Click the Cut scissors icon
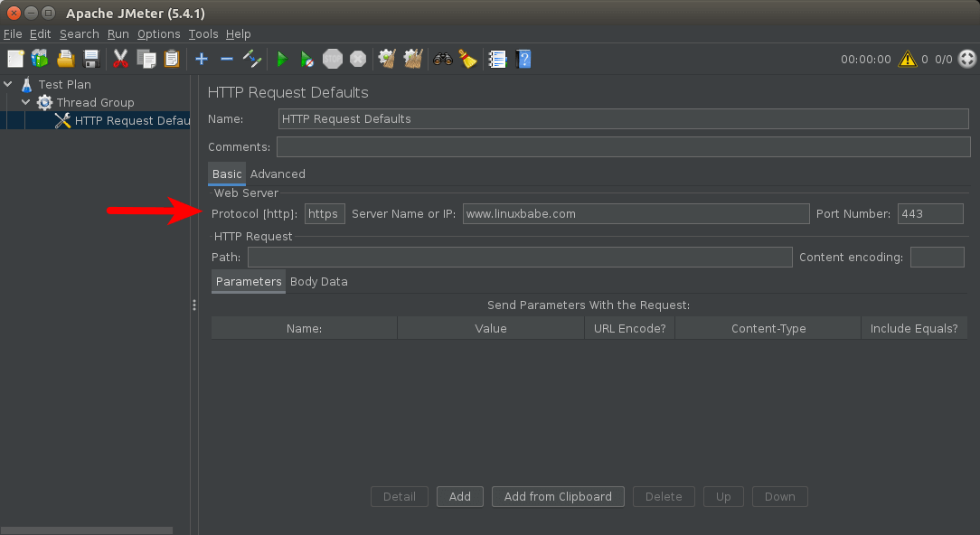Image resolution: width=980 pixels, height=535 pixels. (120, 60)
